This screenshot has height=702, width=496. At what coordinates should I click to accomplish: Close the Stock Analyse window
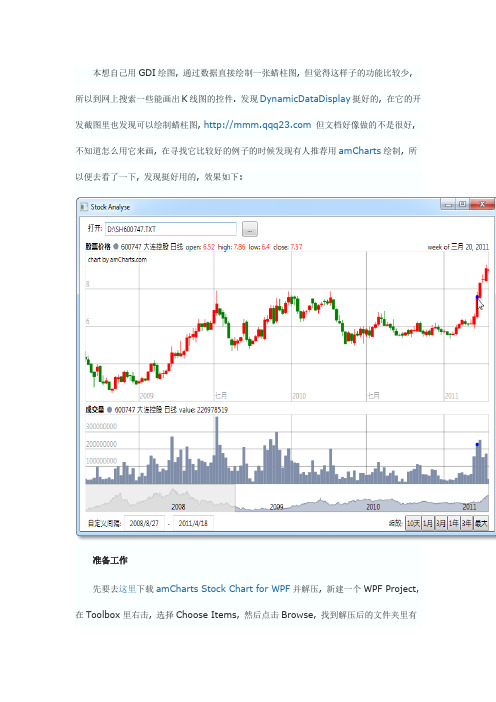point(483,204)
